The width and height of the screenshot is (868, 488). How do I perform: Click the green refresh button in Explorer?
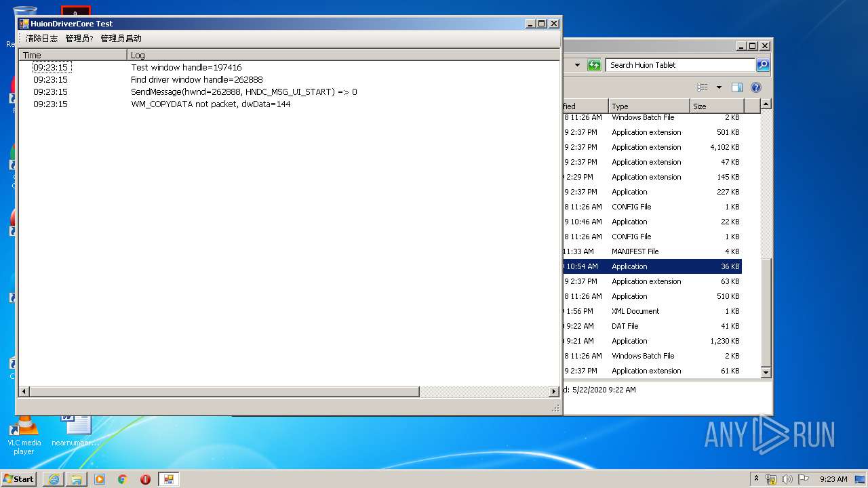(x=594, y=65)
